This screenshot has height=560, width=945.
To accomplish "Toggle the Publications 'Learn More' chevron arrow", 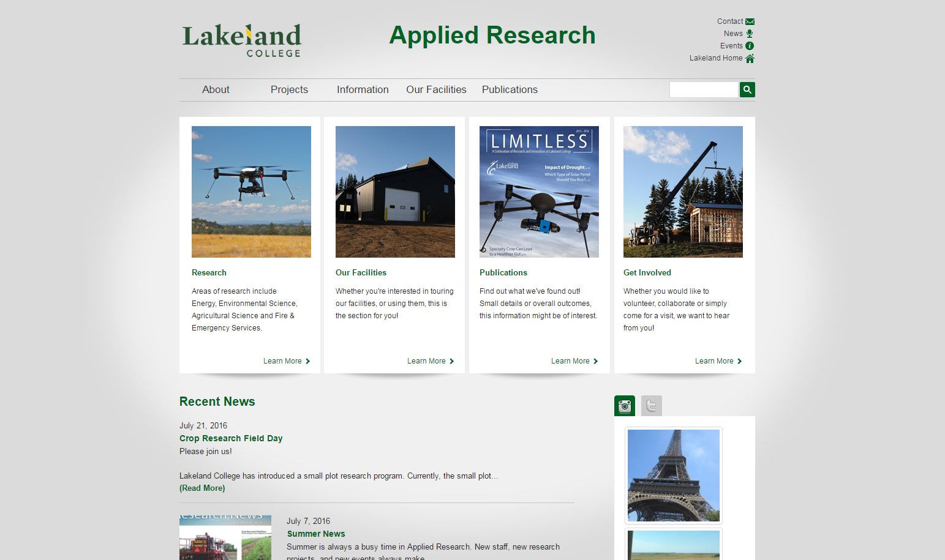I will [597, 361].
